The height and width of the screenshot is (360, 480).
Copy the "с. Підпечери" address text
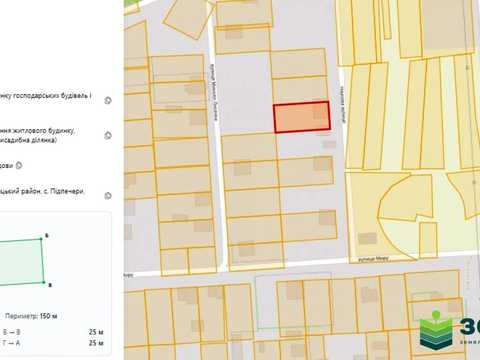pyautogui.click(x=108, y=196)
